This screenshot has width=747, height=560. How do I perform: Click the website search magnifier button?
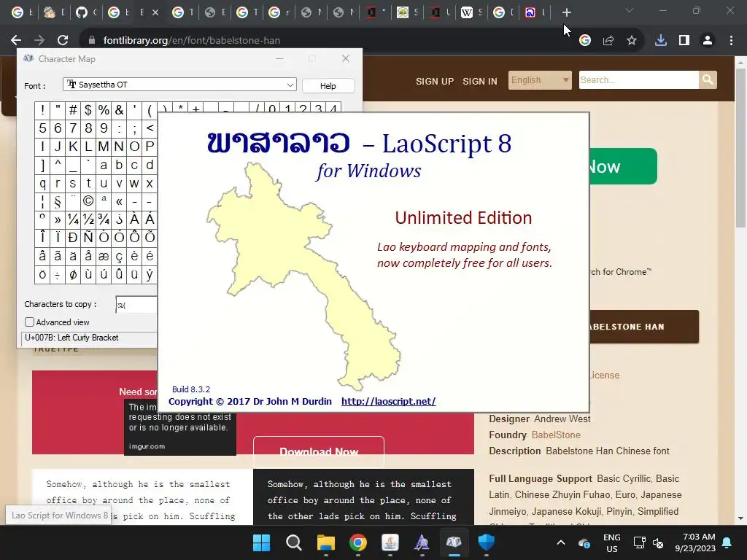pos(708,80)
